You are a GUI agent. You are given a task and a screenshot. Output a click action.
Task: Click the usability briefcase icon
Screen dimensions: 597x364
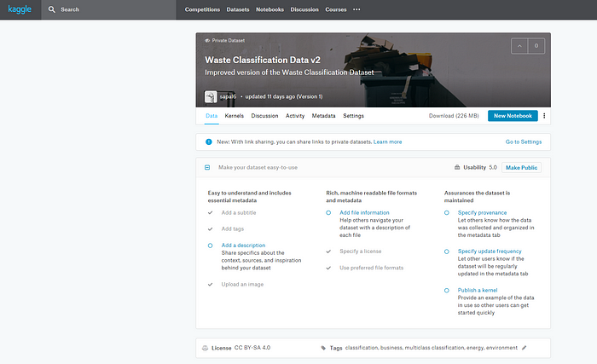457,168
